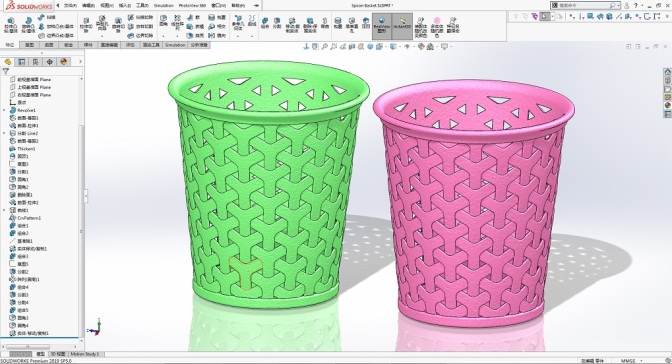Open the ConfigurationManager panel tab

click(x=36, y=62)
